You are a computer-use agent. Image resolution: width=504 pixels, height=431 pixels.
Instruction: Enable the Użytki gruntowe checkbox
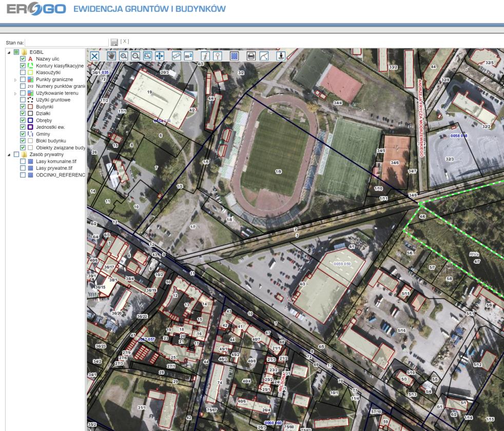click(x=23, y=100)
